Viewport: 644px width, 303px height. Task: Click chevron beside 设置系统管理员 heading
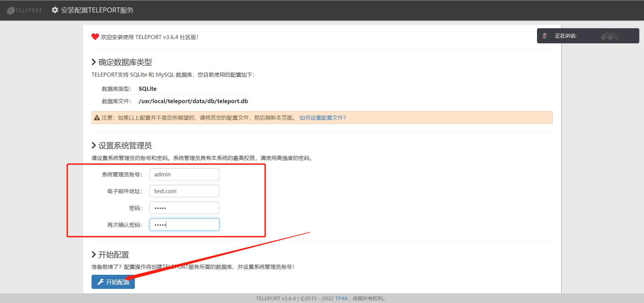[94, 145]
